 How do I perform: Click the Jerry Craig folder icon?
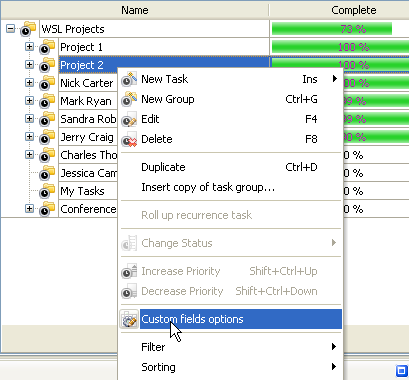coord(47,137)
